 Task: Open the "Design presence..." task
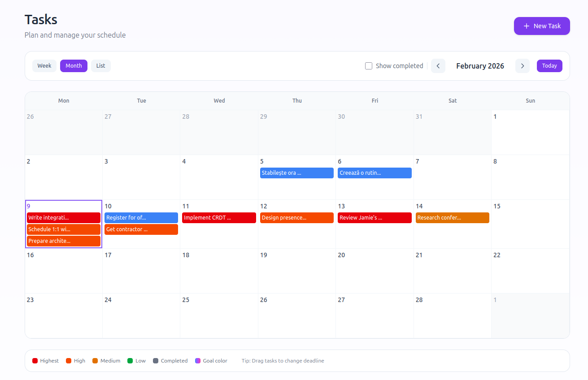click(297, 218)
